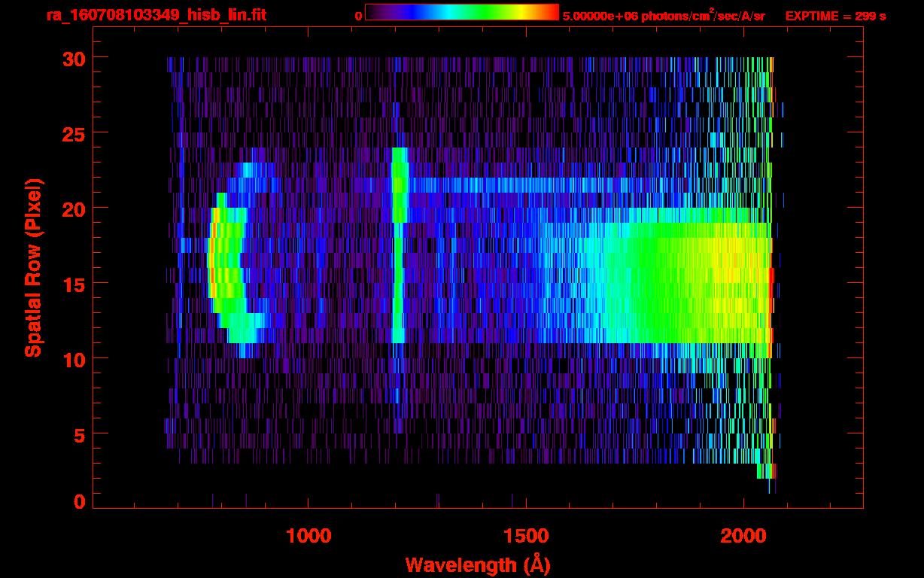Click the colorbar minimum label 0

(358, 16)
